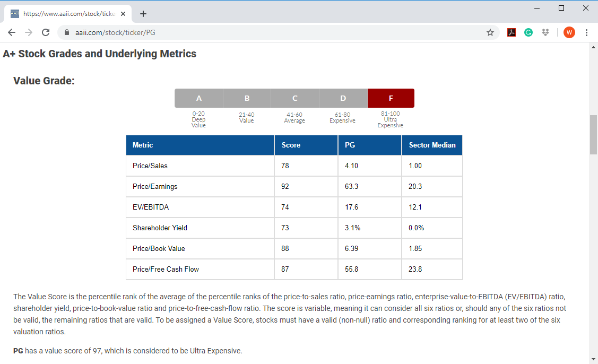Open the user profile avatar
598x364 pixels.
tap(569, 32)
